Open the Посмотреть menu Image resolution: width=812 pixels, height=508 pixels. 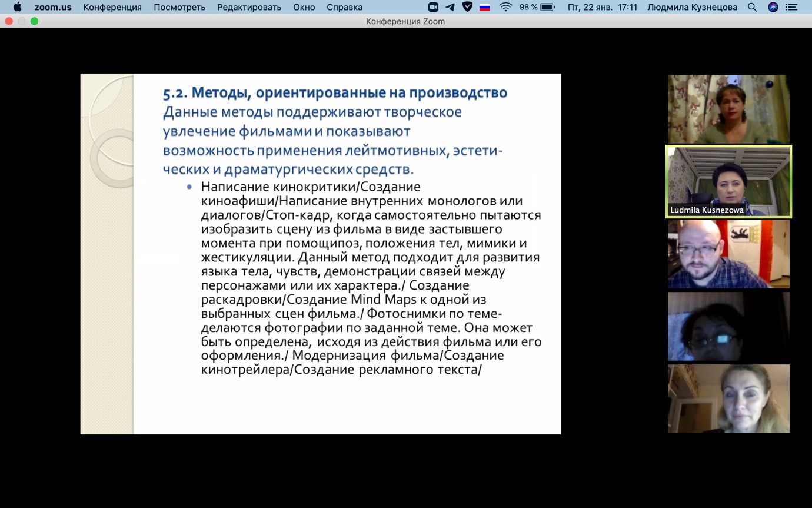click(179, 7)
